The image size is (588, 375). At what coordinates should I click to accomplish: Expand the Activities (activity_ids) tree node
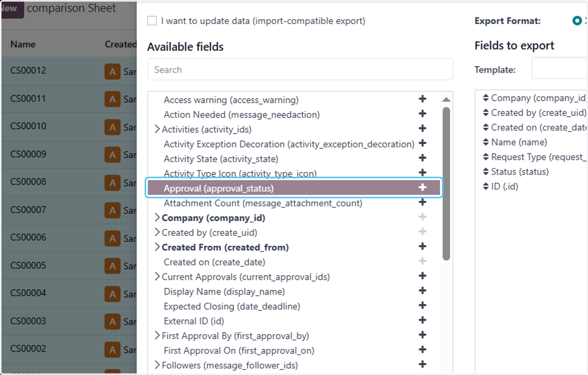pos(157,129)
